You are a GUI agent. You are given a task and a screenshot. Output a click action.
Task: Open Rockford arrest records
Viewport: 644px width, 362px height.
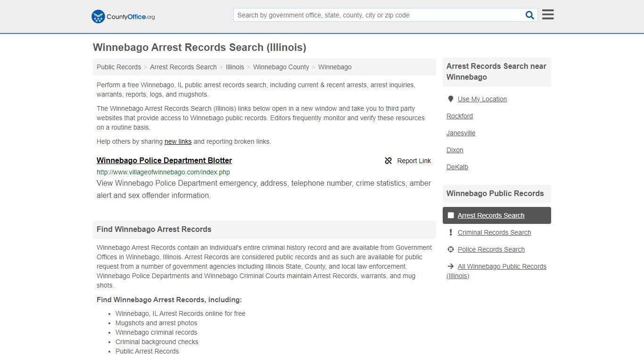460,116
